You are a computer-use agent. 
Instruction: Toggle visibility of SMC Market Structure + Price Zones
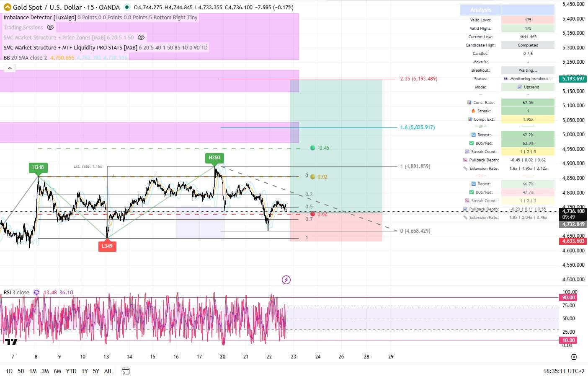(x=141, y=37)
